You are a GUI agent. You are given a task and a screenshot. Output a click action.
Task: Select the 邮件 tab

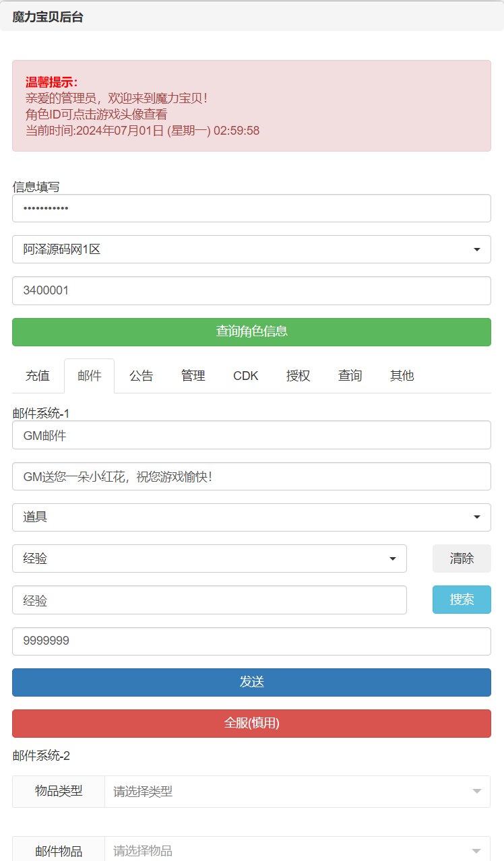[90, 376]
